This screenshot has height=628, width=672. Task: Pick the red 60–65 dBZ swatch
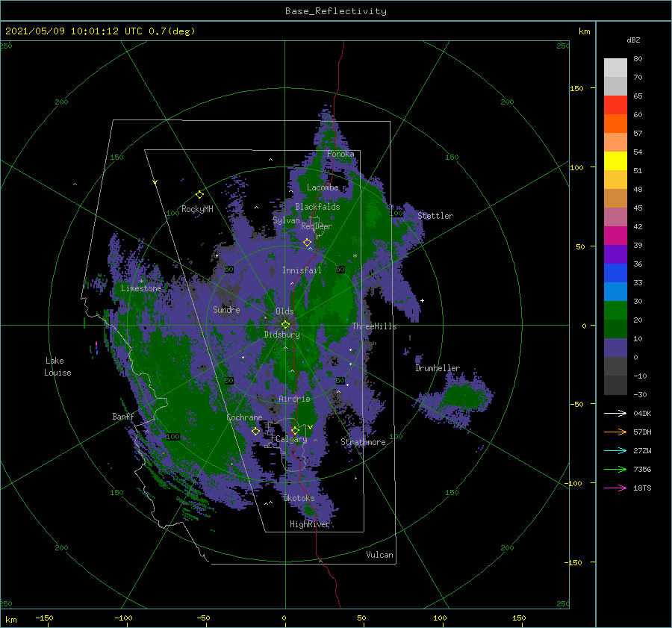click(615, 105)
